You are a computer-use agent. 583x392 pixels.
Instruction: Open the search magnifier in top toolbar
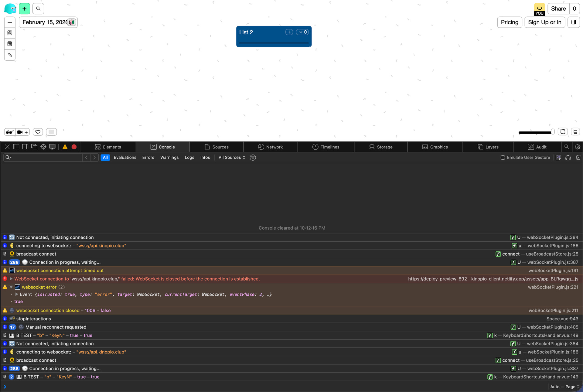pyautogui.click(x=38, y=9)
